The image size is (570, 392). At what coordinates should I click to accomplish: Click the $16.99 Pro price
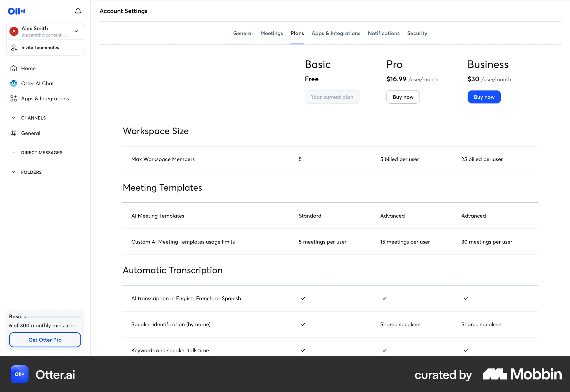pos(396,79)
